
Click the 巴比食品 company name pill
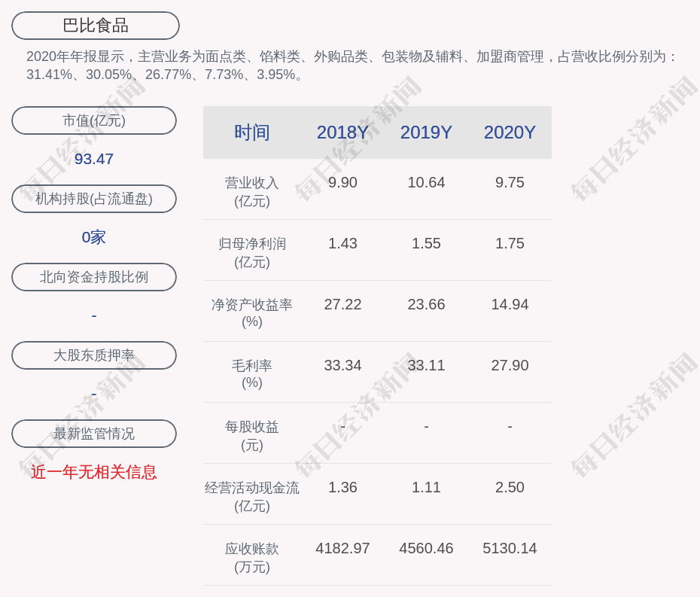[x=96, y=26]
